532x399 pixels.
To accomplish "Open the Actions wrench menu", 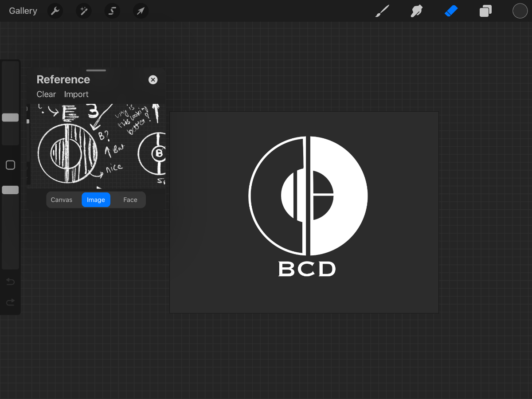I will [x=55, y=11].
